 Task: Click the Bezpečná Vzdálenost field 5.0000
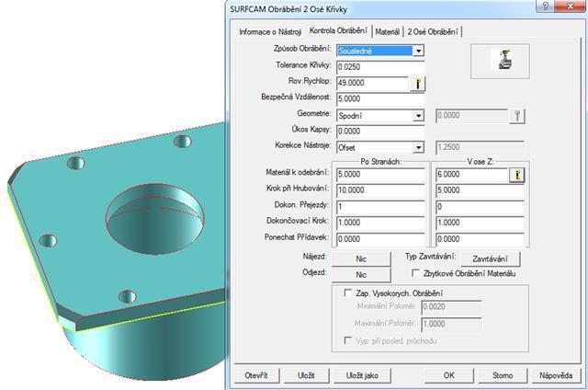coord(380,98)
